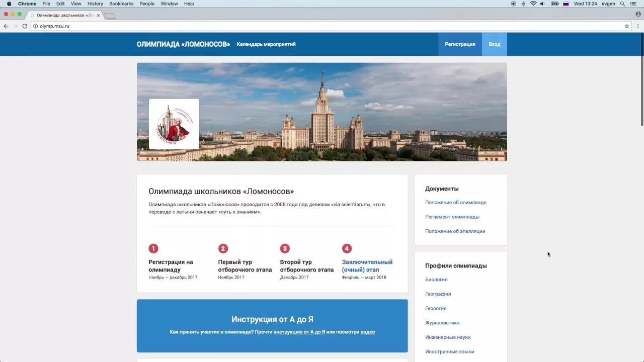Click the browser back arrow
644x362 pixels.
(6, 26)
